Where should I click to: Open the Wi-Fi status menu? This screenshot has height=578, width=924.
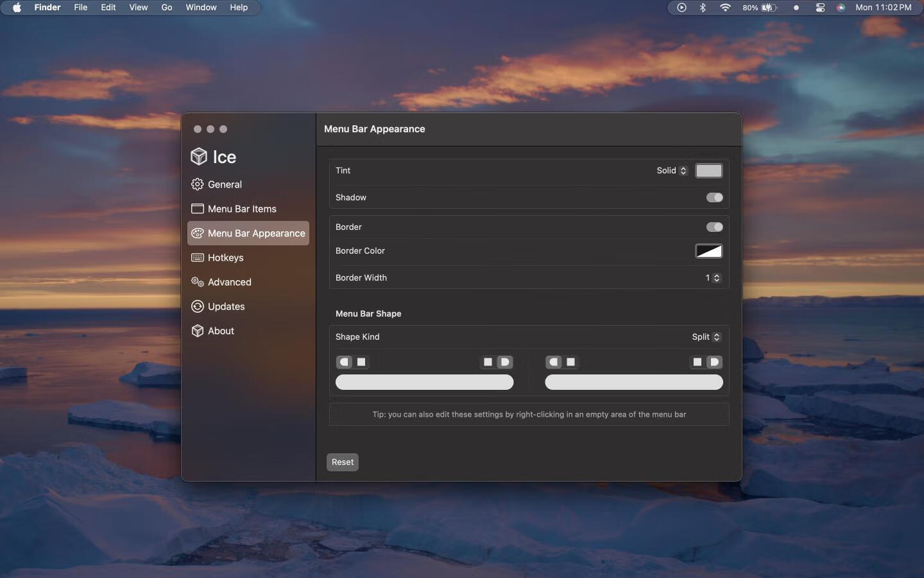click(x=725, y=8)
